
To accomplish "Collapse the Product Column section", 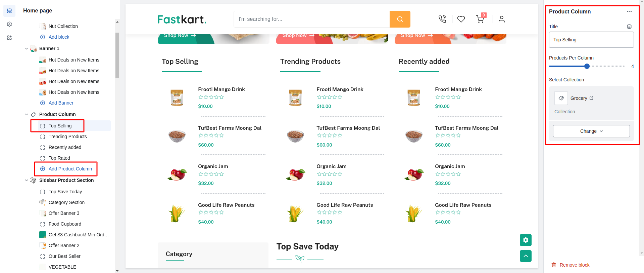I will 27,114.
